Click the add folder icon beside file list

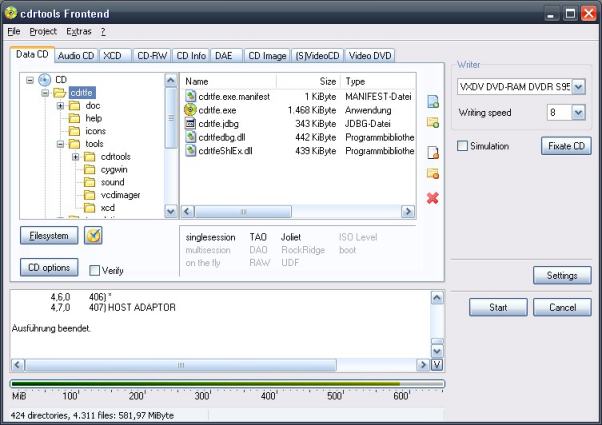point(433,122)
